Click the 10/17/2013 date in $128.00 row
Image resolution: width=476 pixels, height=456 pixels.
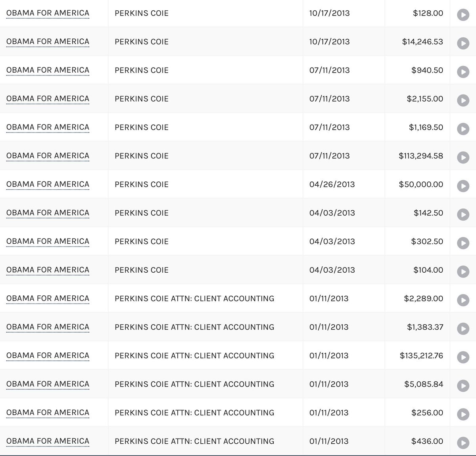click(330, 13)
